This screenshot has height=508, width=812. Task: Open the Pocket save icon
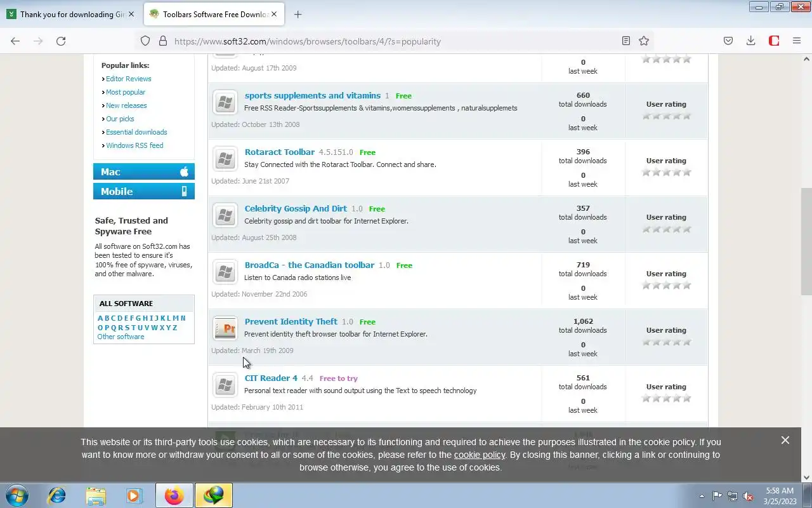(728, 41)
